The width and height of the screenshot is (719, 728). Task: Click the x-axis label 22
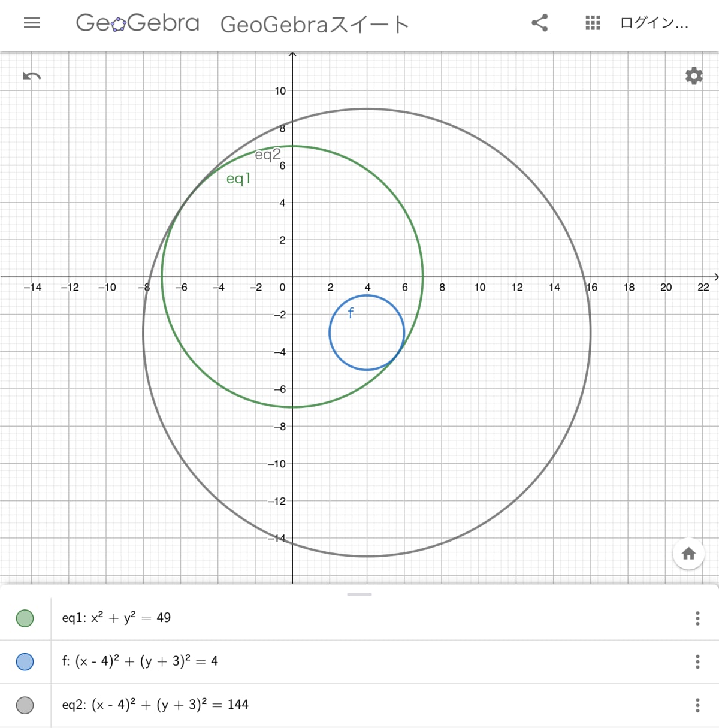703,288
